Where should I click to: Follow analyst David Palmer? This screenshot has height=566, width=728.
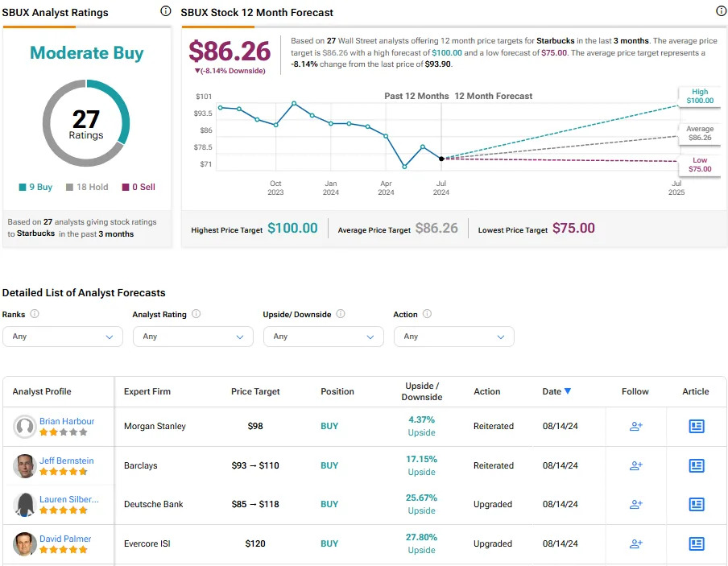click(635, 543)
